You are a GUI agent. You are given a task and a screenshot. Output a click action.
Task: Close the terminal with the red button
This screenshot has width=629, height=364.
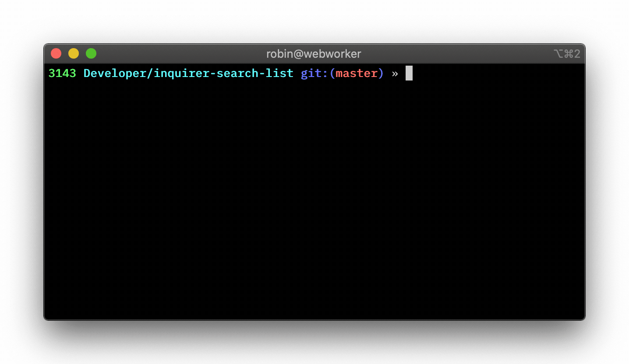tap(56, 54)
